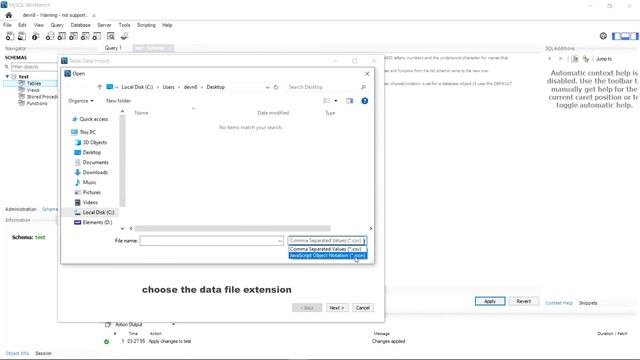Click the search magnifier in Search Desktop box
640x360 pixels.
tap(363, 87)
